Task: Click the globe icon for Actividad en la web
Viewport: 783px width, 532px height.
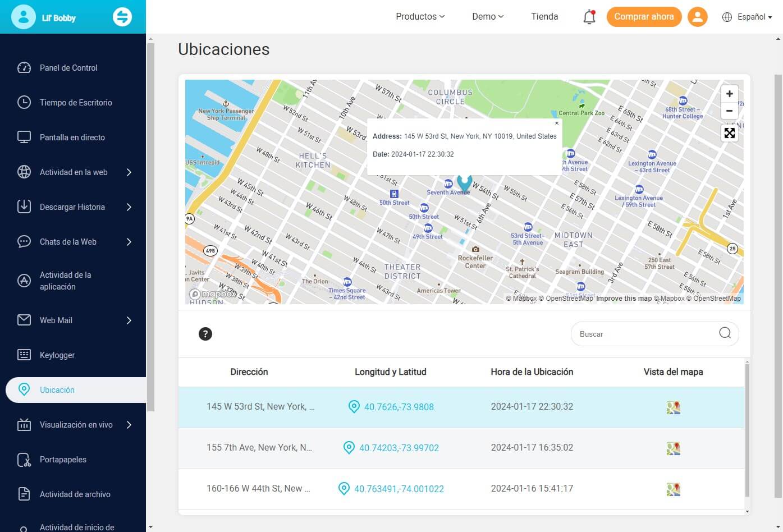Action: click(x=24, y=172)
